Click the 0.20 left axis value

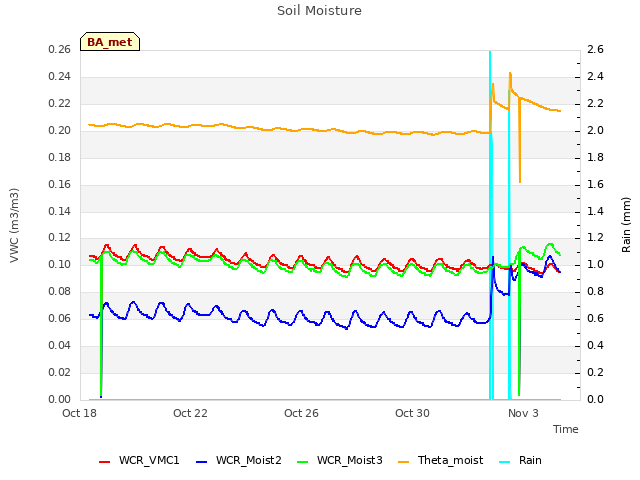click(59, 131)
